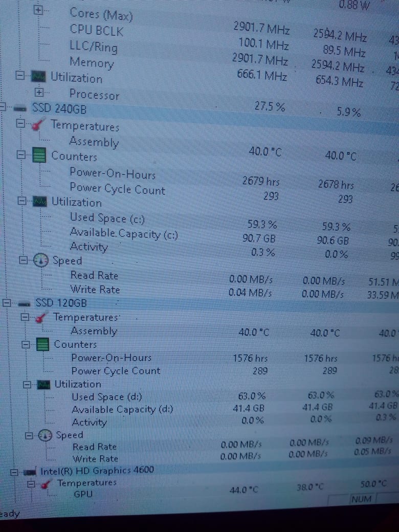Collapse the SSD 120GB device node
This screenshot has height=532, width=399.
[7, 302]
